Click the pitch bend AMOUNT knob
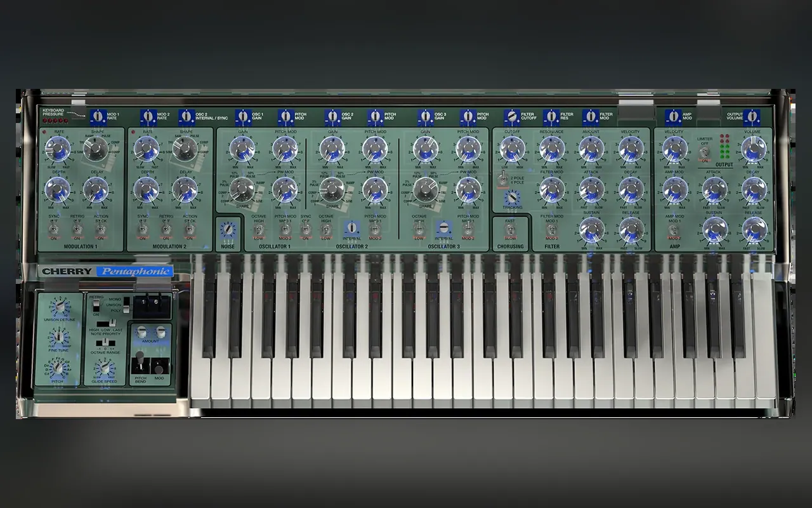Viewport: 812px width, 508px height. [142, 331]
